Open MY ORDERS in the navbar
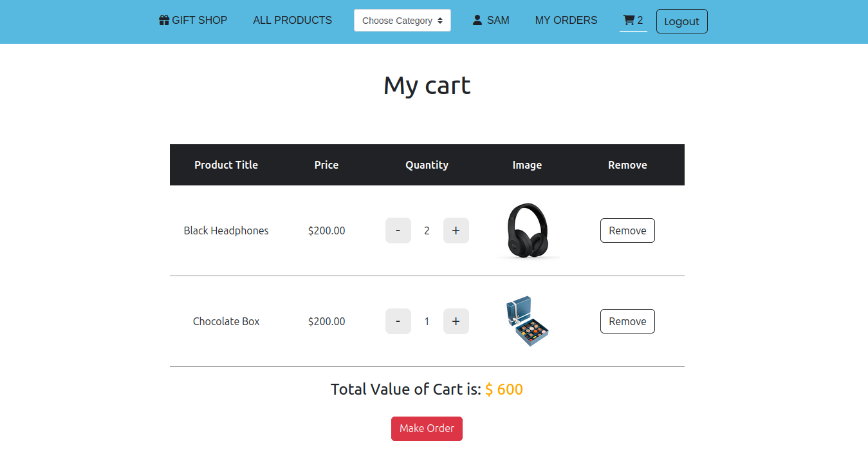The width and height of the screenshot is (868, 470). coord(566,20)
